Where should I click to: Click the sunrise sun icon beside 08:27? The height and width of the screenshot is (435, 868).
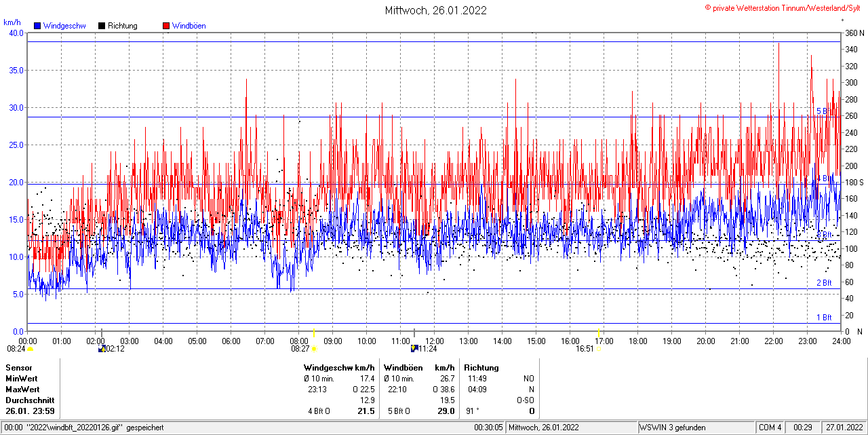313,349
